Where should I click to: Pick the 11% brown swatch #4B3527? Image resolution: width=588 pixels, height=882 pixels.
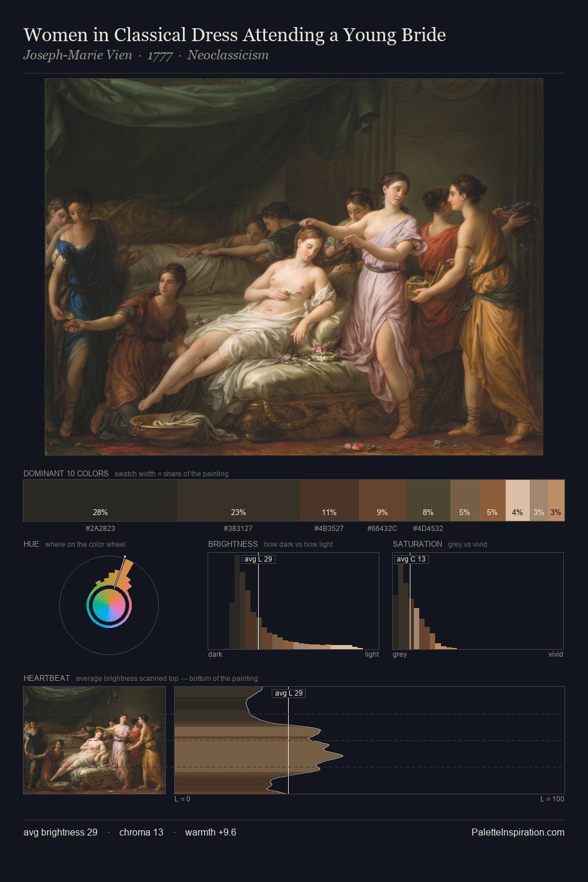coord(329,500)
